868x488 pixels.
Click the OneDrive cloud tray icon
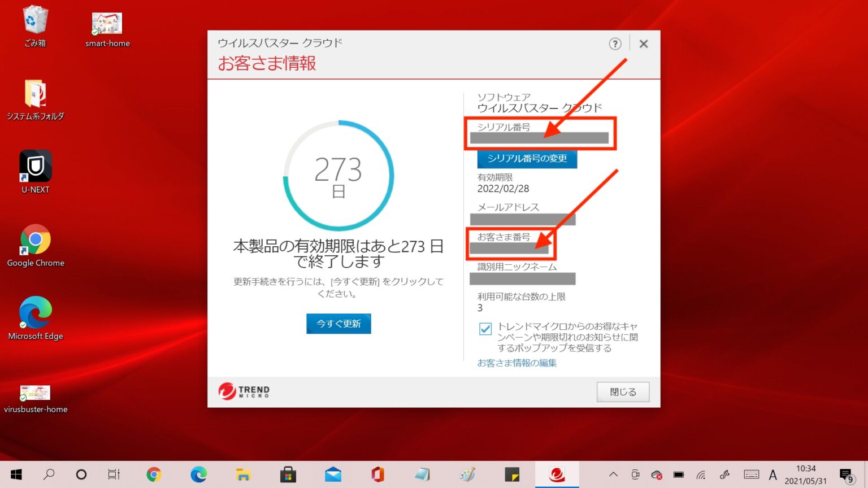coord(657,475)
